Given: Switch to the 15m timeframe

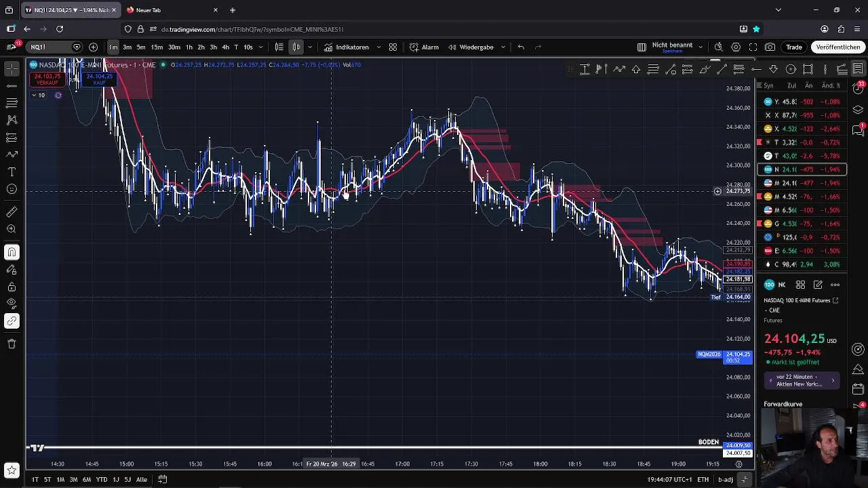Looking at the screenshot, I should click(157, 47).
